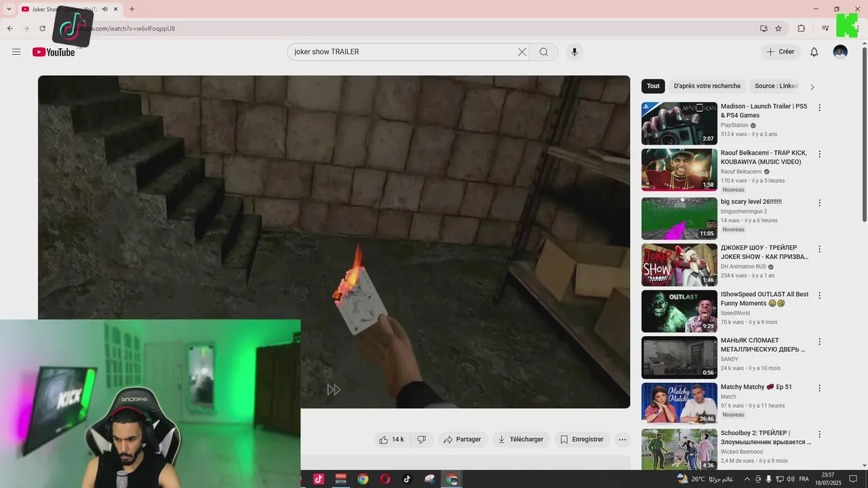Switch FRA keyboard language indicator
The image size is (868, 488).
pos(804,479)
